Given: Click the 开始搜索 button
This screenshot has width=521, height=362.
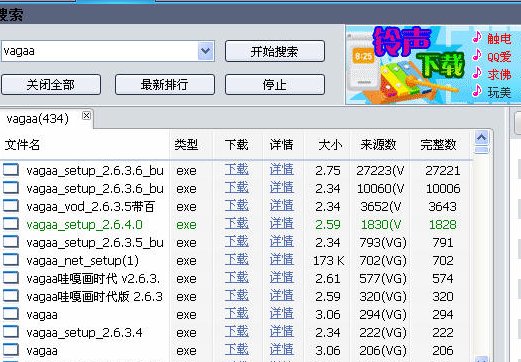Looking at the screenshot, I should coord(275,51).
